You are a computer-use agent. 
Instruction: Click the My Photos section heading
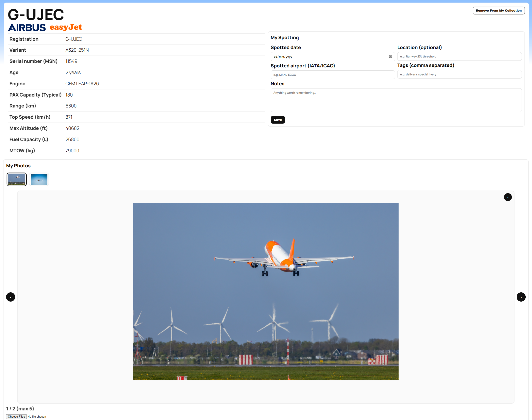click(x=18, y=165)
